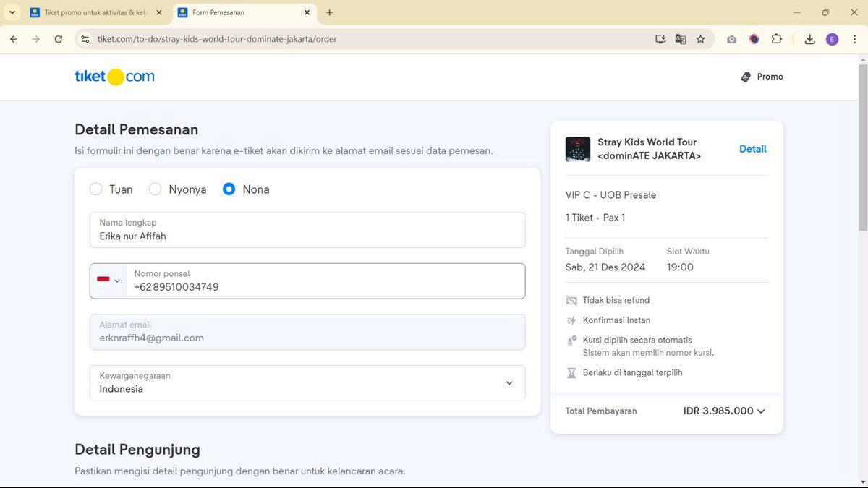Click the camera screenshot extension icon
Image resolution: width=868 pixels, height=488 pixels.
pyautogui.click(x=732, y=39)
